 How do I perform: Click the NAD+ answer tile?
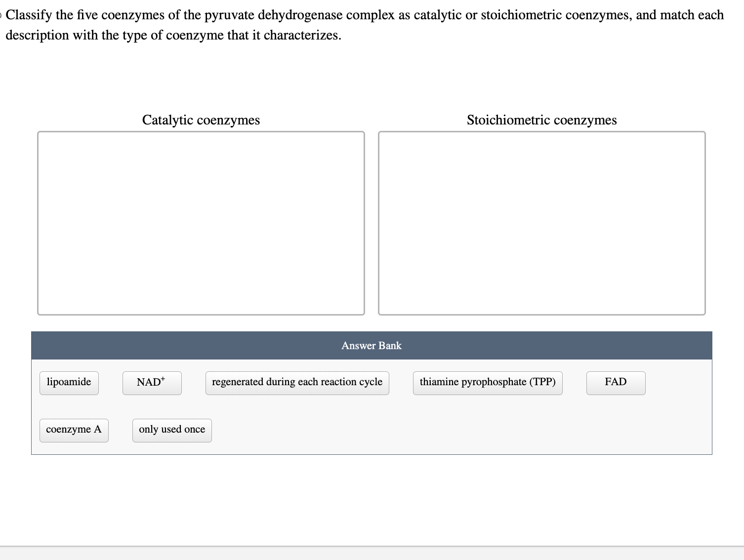pyautogui.click(x=152, y=382)
